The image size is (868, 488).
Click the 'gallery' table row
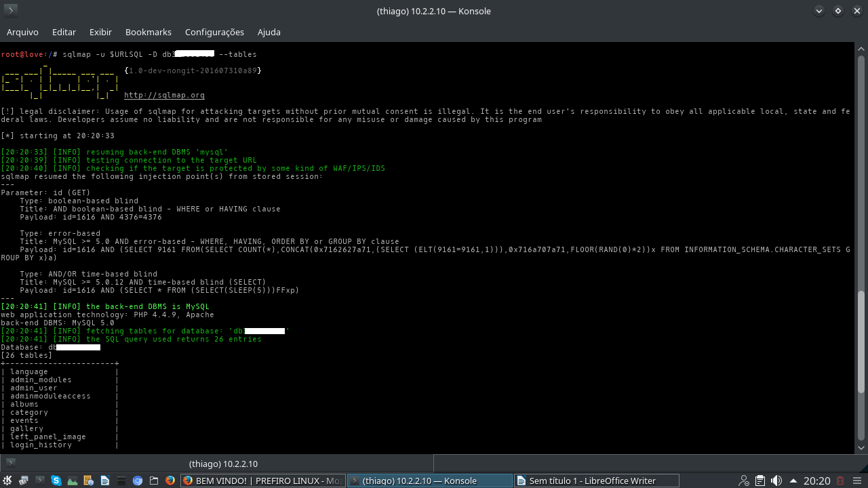coord(60,428)
